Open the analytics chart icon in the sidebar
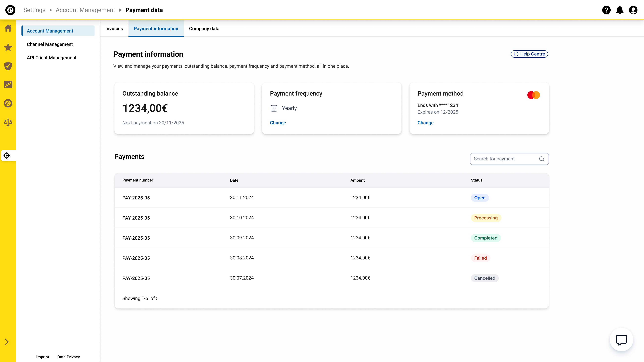The image size is (644, 362). click(8, 84)
